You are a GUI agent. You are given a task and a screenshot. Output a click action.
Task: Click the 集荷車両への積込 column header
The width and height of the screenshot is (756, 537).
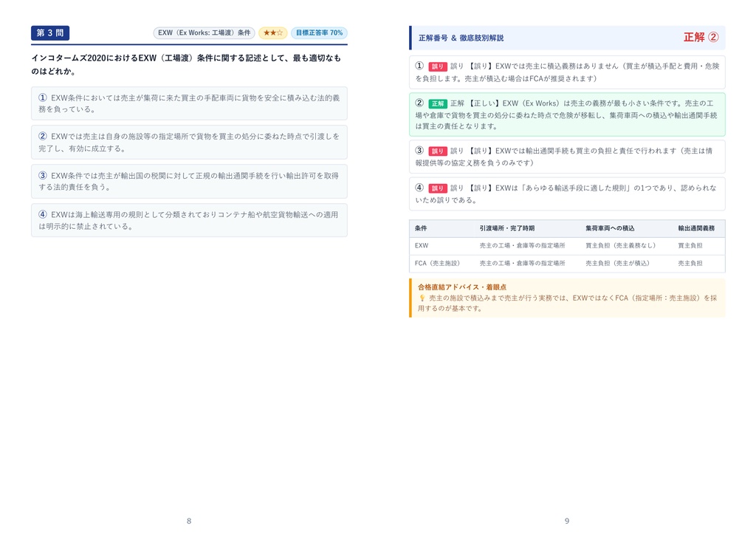[610, 228]
